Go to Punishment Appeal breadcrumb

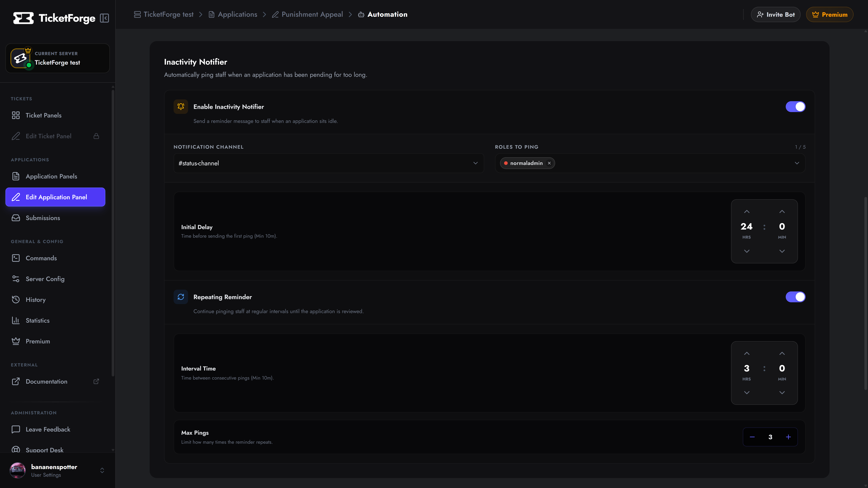click(307, 14)
